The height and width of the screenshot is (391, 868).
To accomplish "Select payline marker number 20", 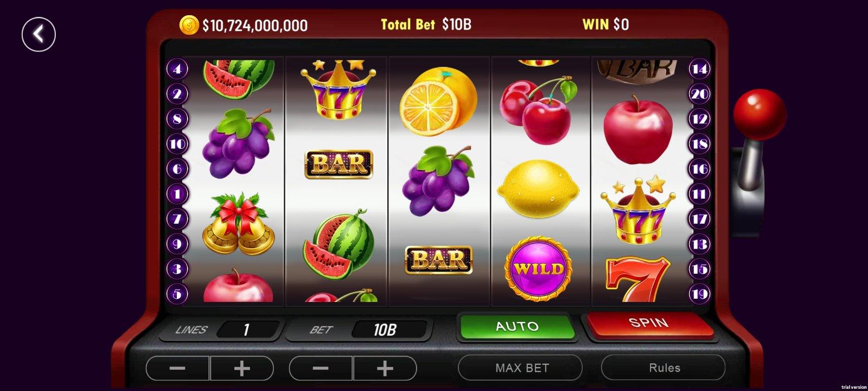I will pos(699,94).
